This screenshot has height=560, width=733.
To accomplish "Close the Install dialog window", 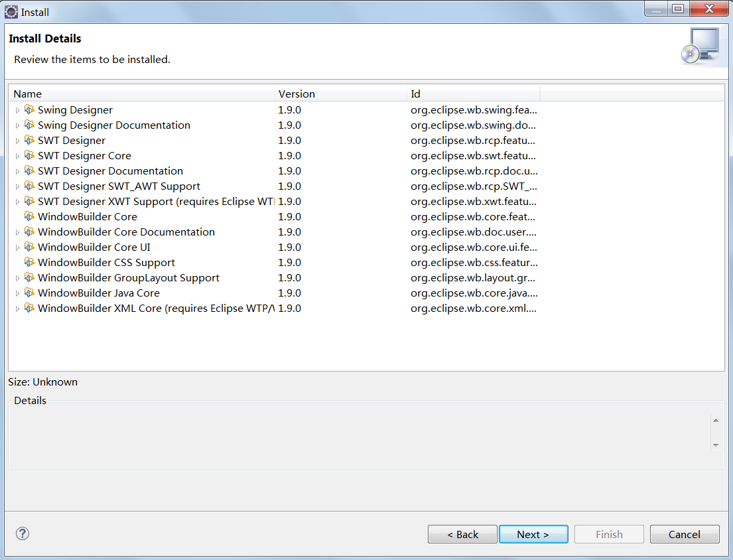I will point(708,9).
